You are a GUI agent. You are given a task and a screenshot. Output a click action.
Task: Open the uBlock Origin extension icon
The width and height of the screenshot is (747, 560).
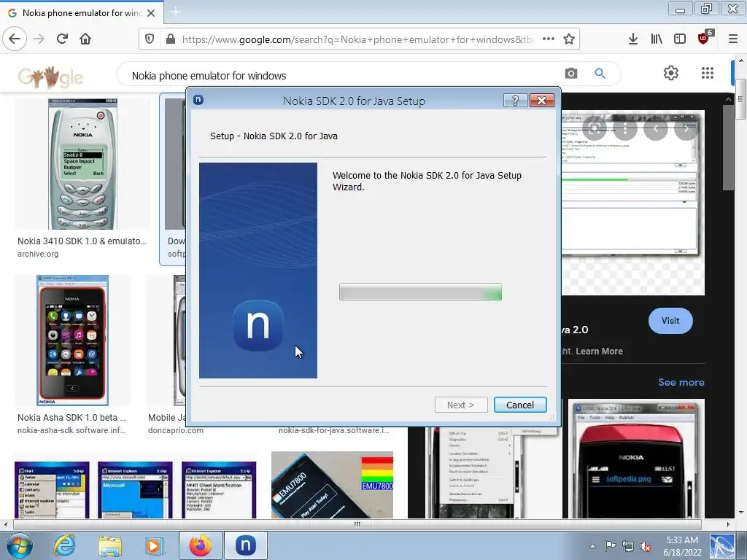[x=704, y=38]
